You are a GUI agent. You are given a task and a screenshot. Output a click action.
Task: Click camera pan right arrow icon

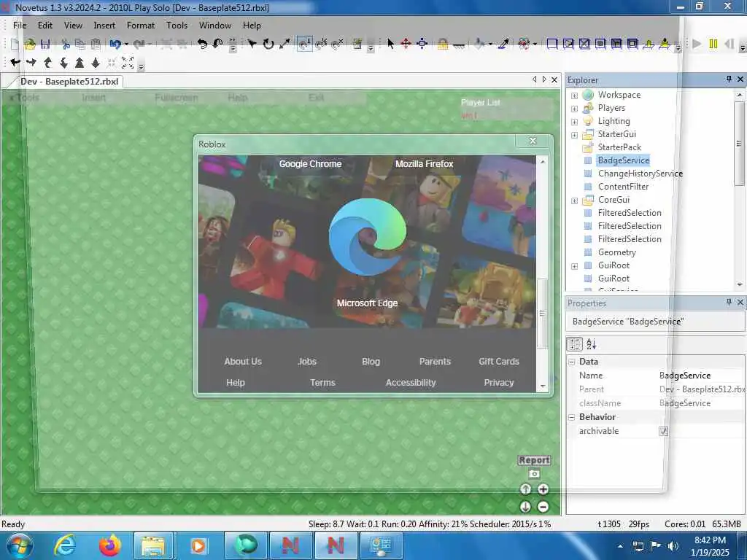click(x=31, y=63)
